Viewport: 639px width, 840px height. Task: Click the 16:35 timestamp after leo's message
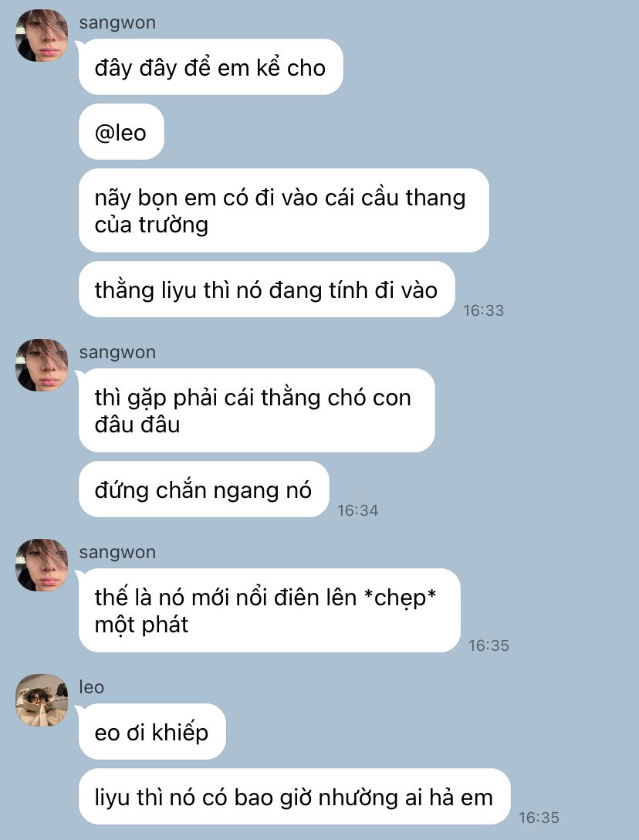539,818
